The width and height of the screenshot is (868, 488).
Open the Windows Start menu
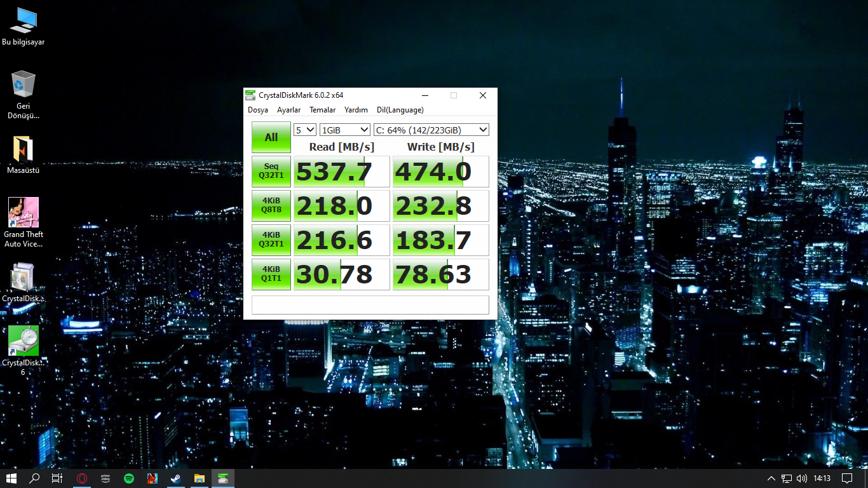point(11,478)
